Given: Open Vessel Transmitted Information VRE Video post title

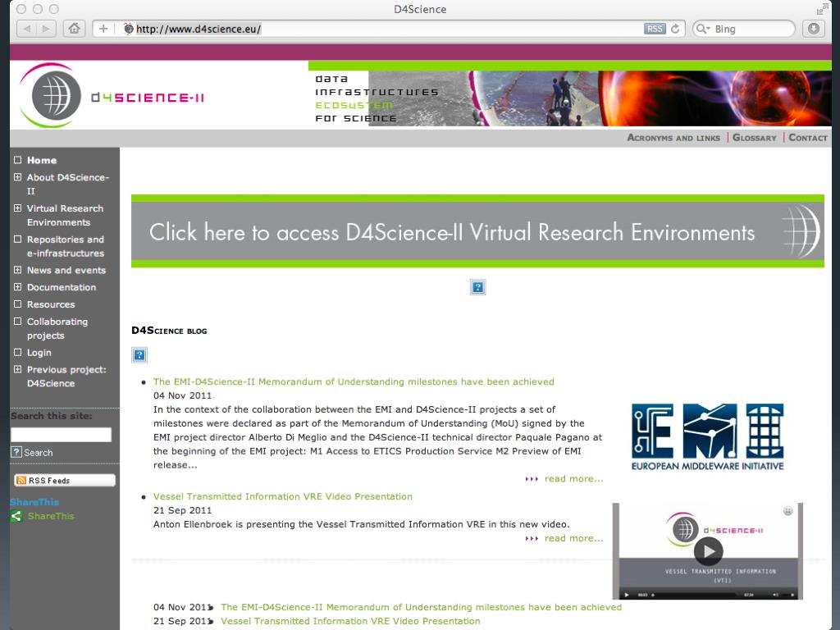Looking at the screenshot, I should click(283, 496).
